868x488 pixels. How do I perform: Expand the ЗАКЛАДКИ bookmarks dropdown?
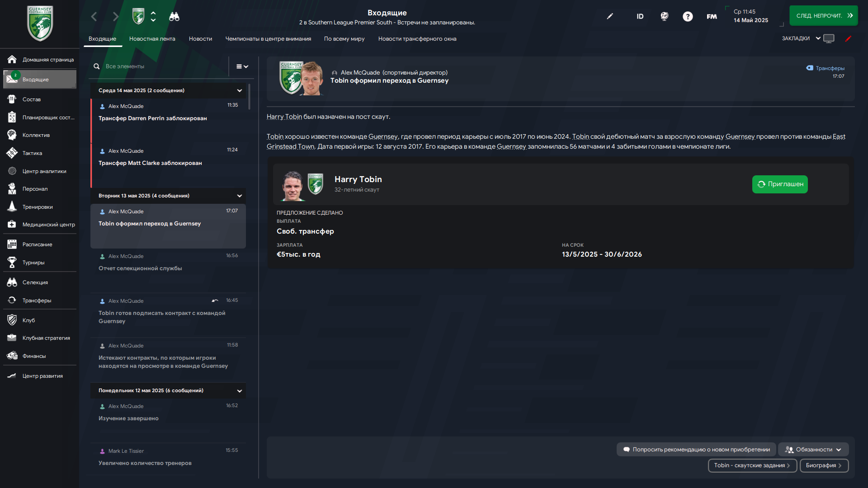pos(801,38)
